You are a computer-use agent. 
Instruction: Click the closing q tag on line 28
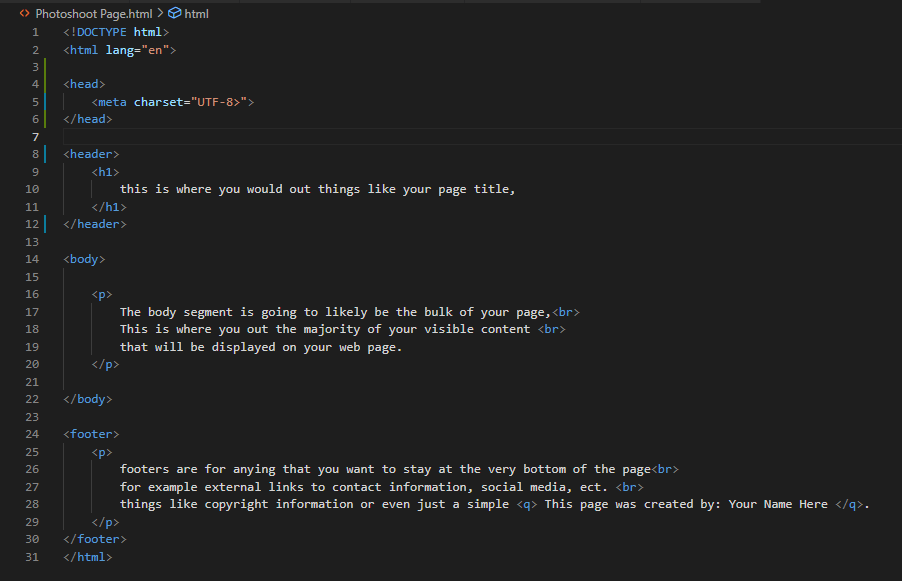(x=850, y=504)
